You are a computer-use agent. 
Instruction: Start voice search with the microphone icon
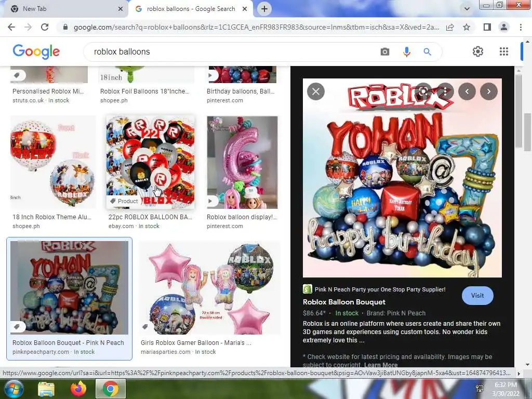point(406,51)
